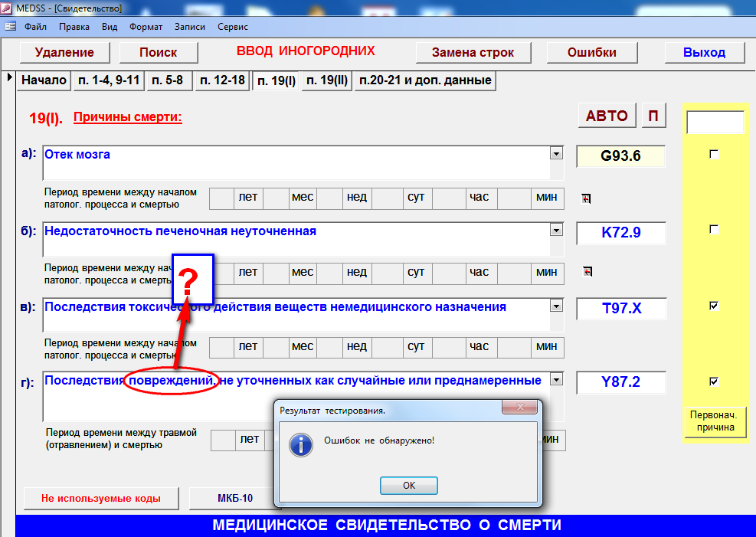This screenshot has height=537, width=756.
Task: Expand dropdown for cause в) Последствия токсического действия
Action: point(556,306)
